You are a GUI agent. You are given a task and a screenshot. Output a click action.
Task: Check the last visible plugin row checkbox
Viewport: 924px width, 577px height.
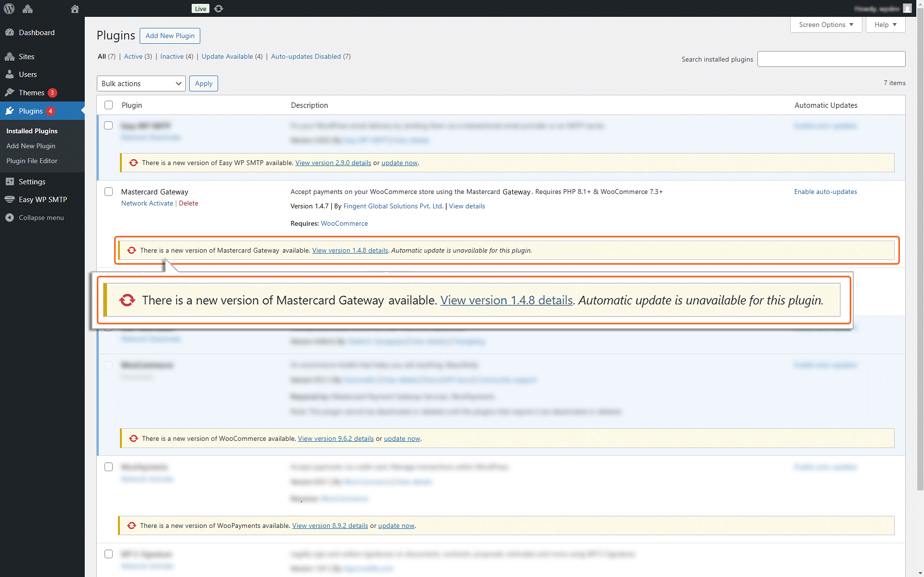pos(109,554)
